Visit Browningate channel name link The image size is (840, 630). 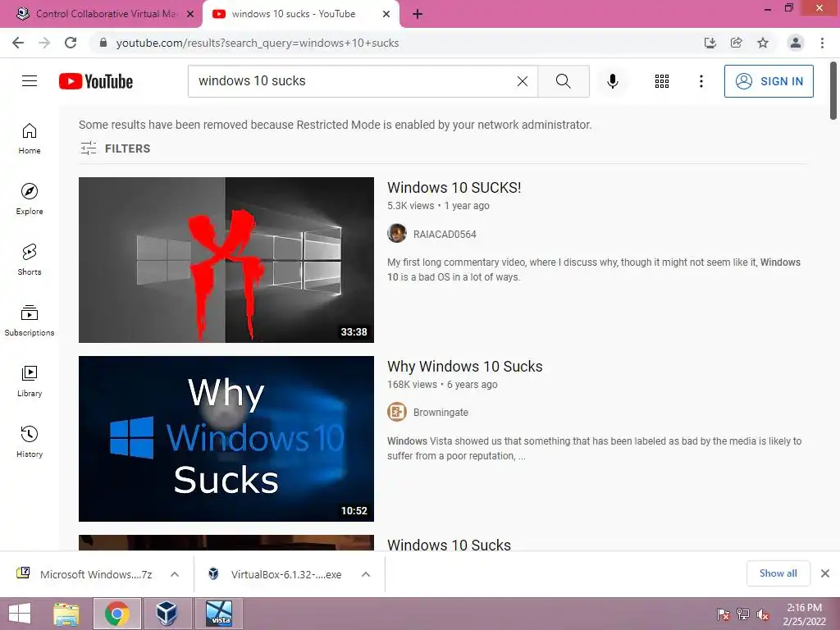coord(441,413)
